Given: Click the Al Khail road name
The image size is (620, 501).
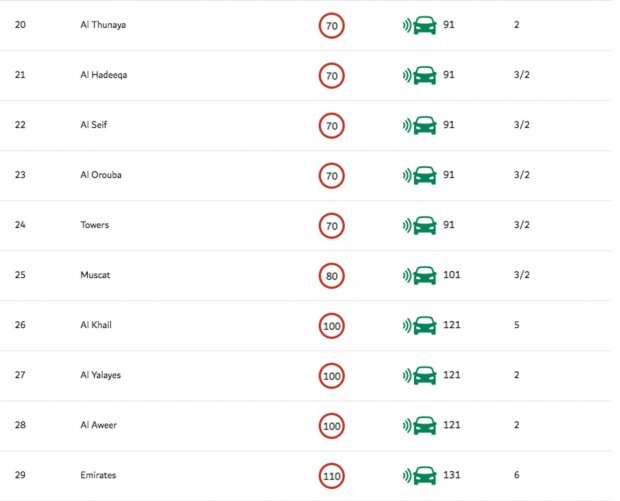Looking at the screenshot, I should (97, 325).
